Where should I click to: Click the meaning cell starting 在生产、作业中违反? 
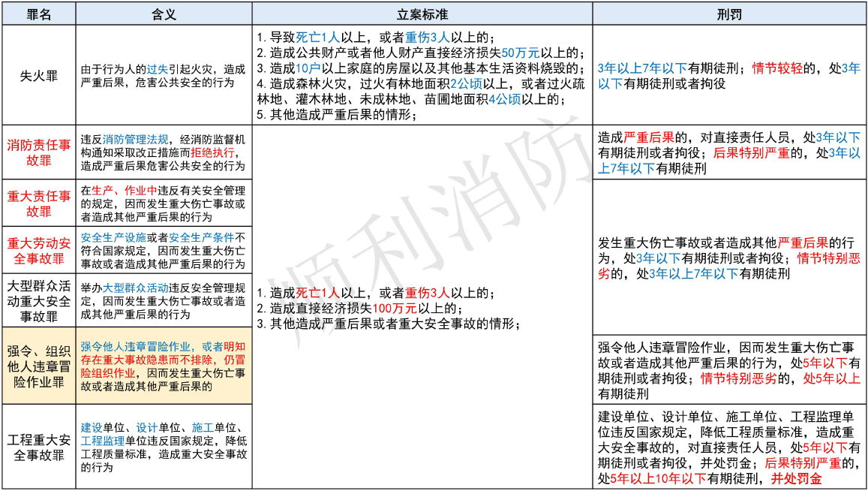point(164,203)
